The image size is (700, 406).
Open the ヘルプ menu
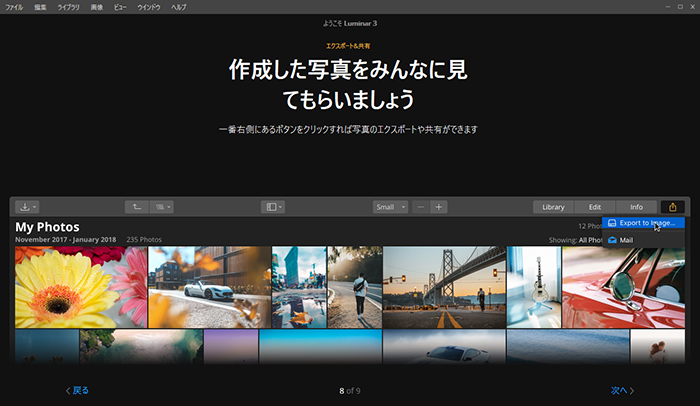pyautogui.click(x=179, y=7)
